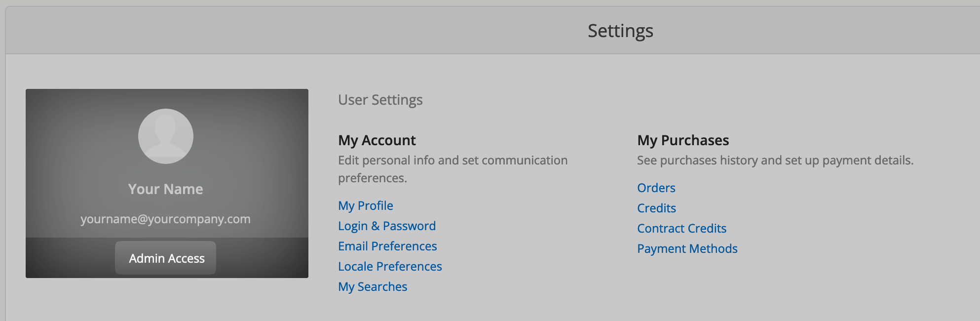Viewport: 980px width, 321px height.
Task: Go to Login & Password settings
Action: click(x=387, y=226)
